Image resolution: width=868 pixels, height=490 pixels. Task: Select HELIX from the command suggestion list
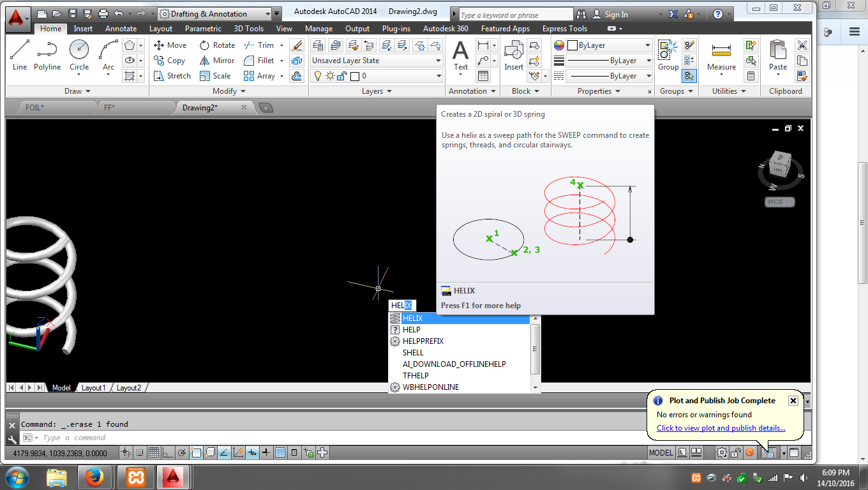[x=413, y=318]
